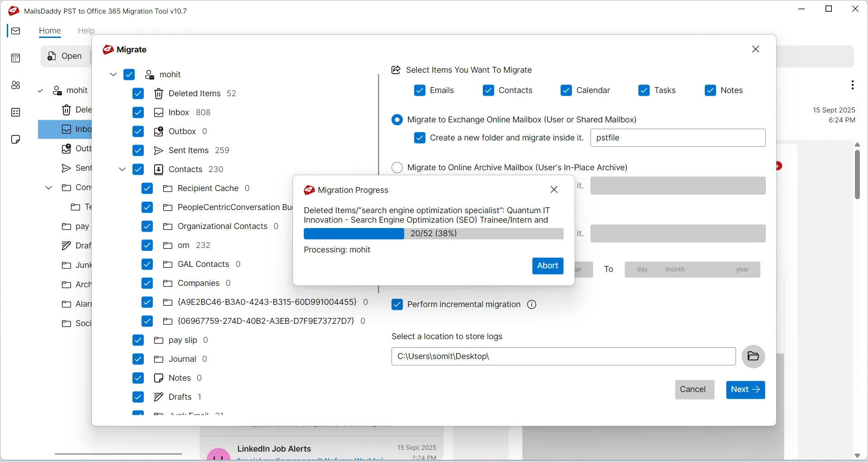Open the Tasks checklist sidebar icon
The image size is (868, 462).
click(x=16, y=112)
